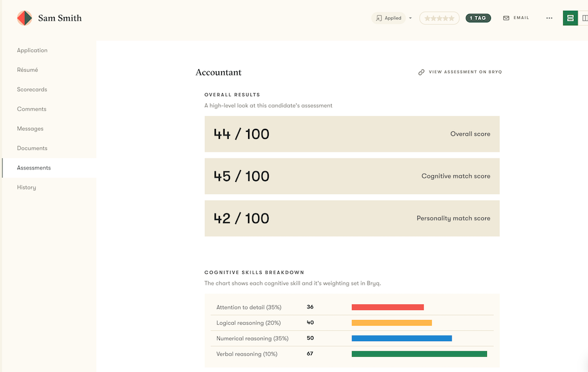Screen dimensions: 588x372
Task: Click the orange diamond app logo
Action: click(24, 18)
